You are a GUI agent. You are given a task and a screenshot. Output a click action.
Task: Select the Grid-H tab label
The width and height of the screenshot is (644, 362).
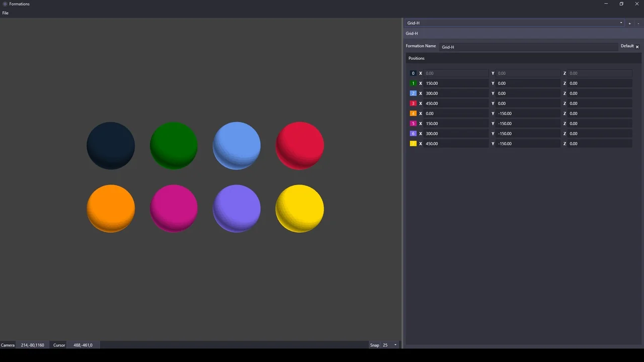pos(412,33)
